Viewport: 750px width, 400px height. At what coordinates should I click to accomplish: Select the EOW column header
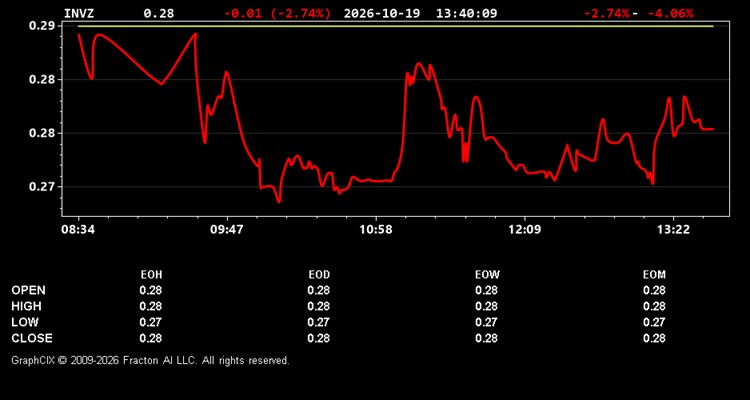click(487, 275)
